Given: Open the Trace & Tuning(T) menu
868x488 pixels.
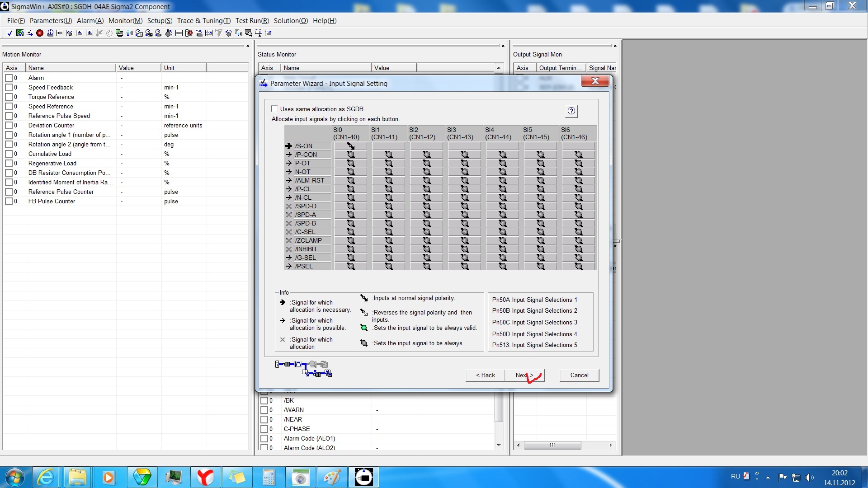Looking at the screenshot, I should point(203,21).
